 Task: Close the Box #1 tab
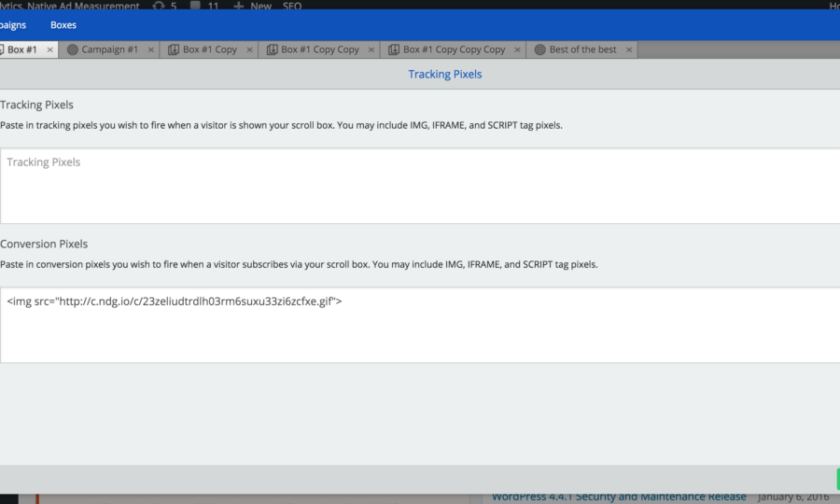[49, 49]
